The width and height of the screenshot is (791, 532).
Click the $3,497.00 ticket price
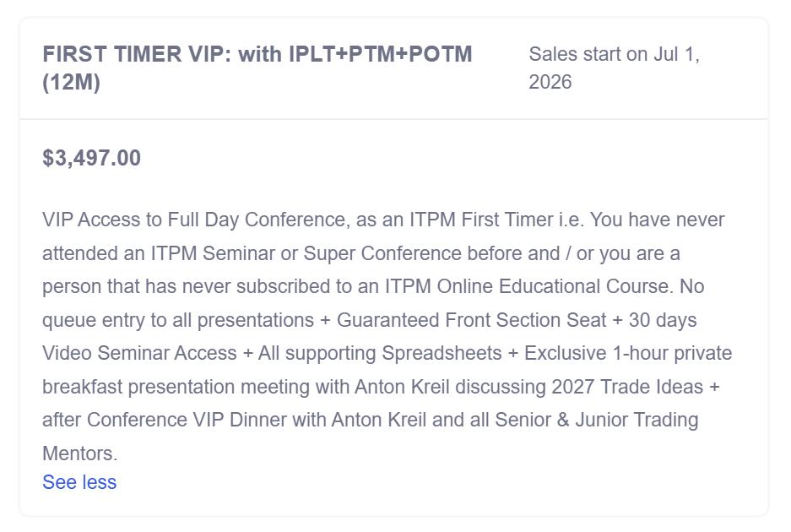[91, 158]
